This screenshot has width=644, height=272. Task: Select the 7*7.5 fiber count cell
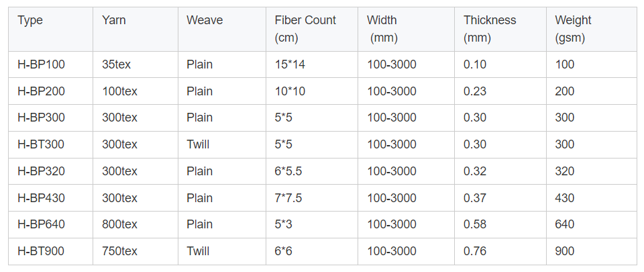coord(288,198)
